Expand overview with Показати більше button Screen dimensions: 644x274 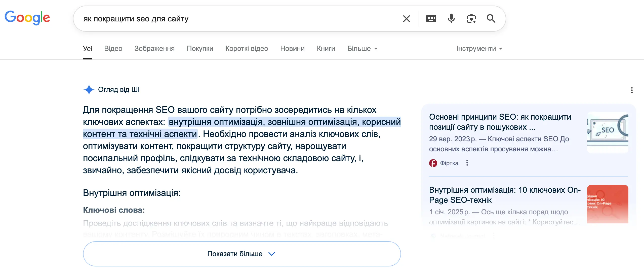pos(242,254)
